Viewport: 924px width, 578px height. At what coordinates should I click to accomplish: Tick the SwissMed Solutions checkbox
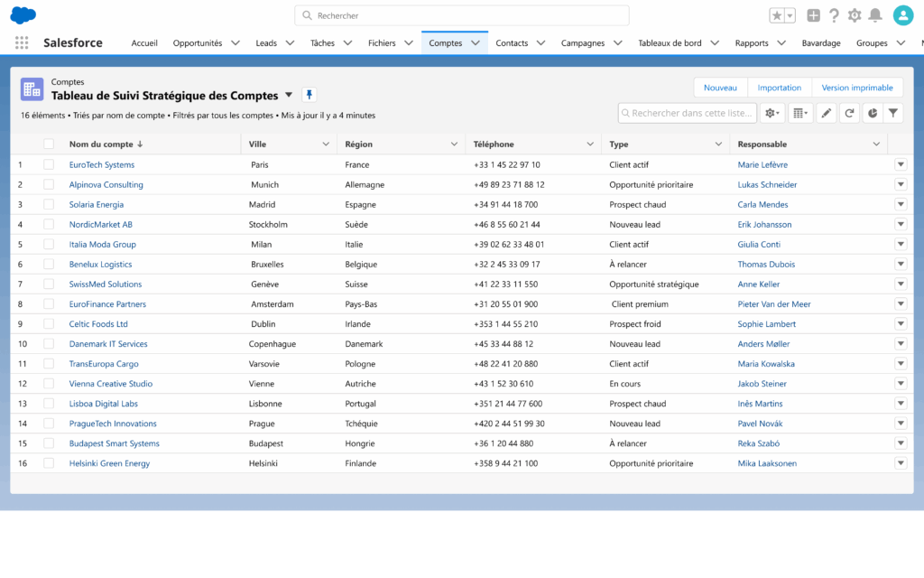pos(49,284)
